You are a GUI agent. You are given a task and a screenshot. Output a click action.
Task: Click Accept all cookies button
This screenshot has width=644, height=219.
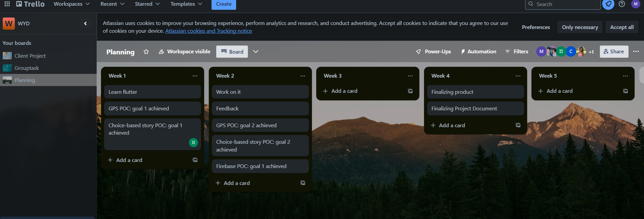(621, 27)
